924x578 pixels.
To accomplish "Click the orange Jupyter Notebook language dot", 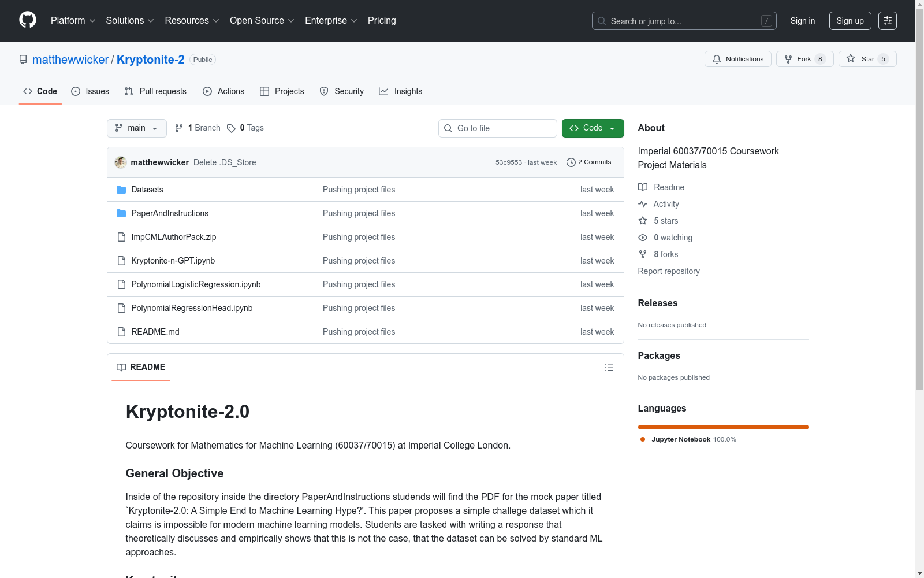I will coord(643,439).
